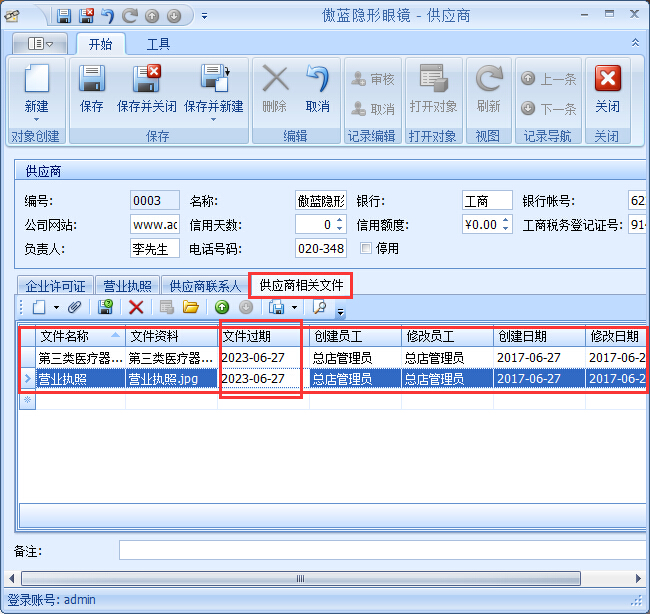Click 保存并关闭 (Save and Close) icon
650x614 pixels.
pyautogui.click(x=146, y=80)
